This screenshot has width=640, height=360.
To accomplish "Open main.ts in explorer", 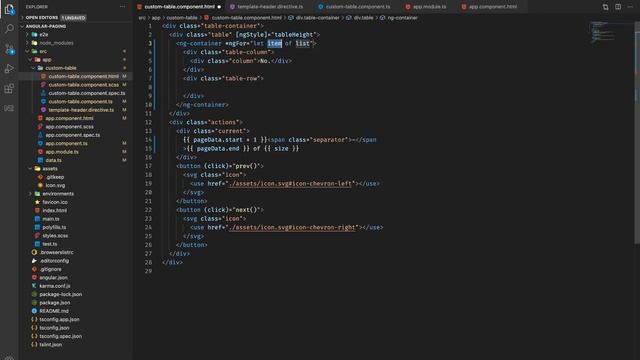I will tap(51, 219).
